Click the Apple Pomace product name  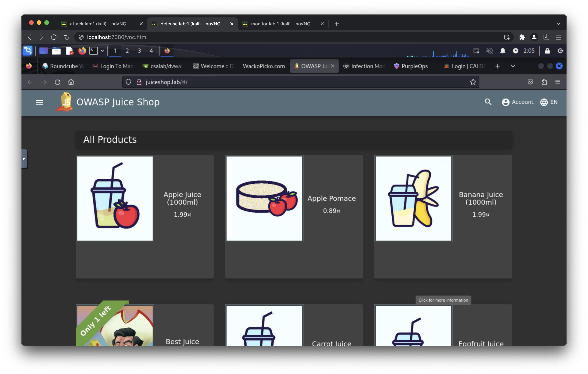click(x=332, y=198)
